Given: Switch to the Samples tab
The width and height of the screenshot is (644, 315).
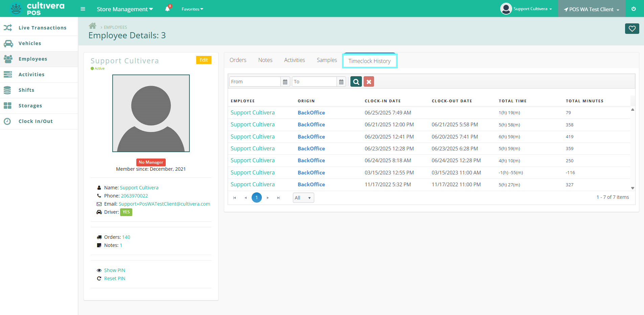Looking at the screenshot, I should [x=327, y=60].
